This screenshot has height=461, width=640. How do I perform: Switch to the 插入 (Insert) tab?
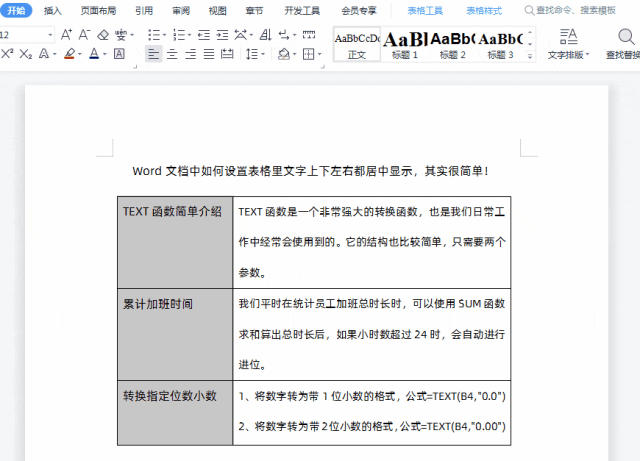coord(53,10)
